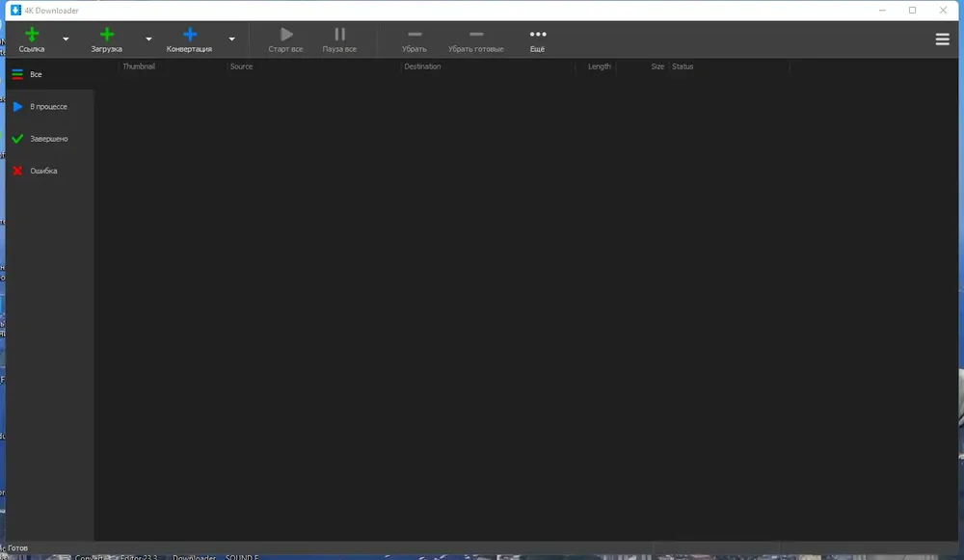
Task: Select the Завершено filter
Action: (x=50, y=138)
